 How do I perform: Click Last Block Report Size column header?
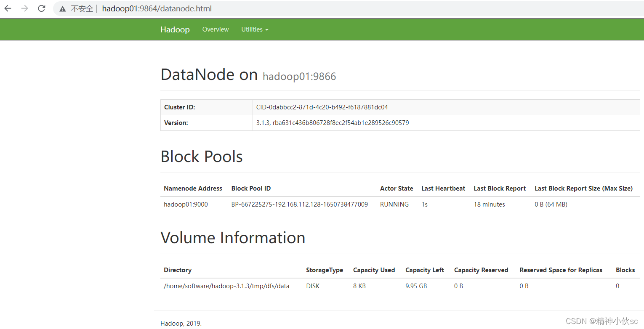(x=583, y=188)
